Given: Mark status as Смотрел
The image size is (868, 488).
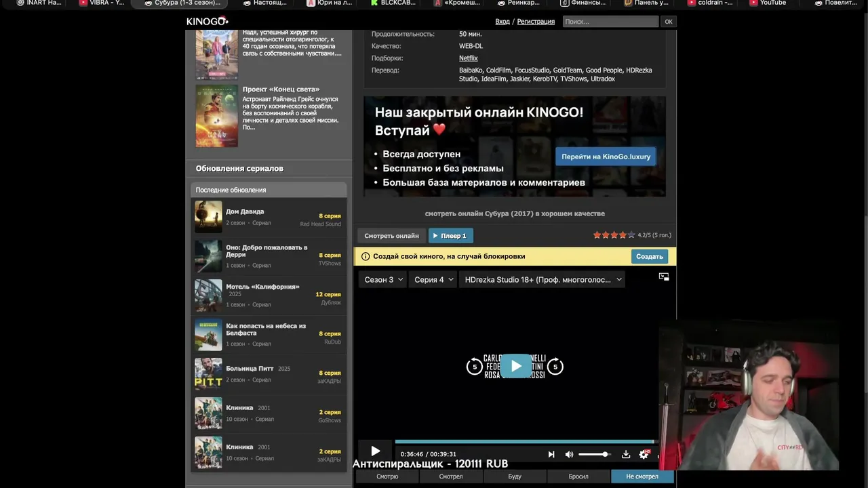Looking at the screenshot, I should pos(451,476).
